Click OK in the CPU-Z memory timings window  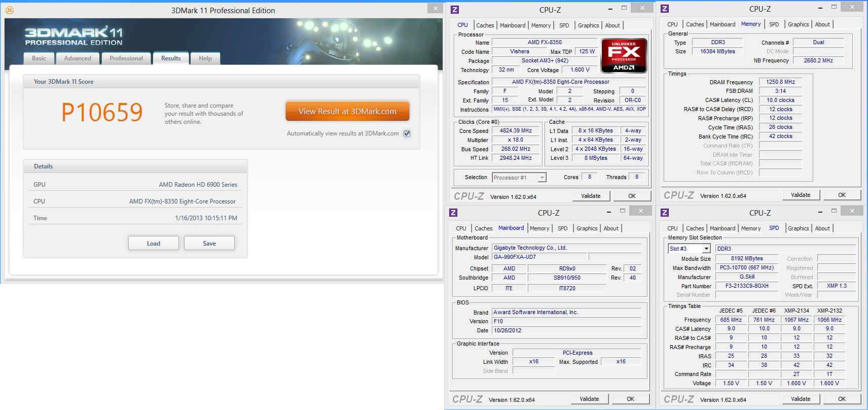coord(842,195)
